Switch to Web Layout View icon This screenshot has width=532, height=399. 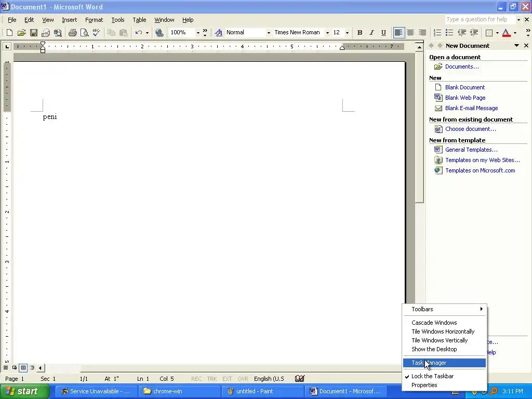(15, 367)
